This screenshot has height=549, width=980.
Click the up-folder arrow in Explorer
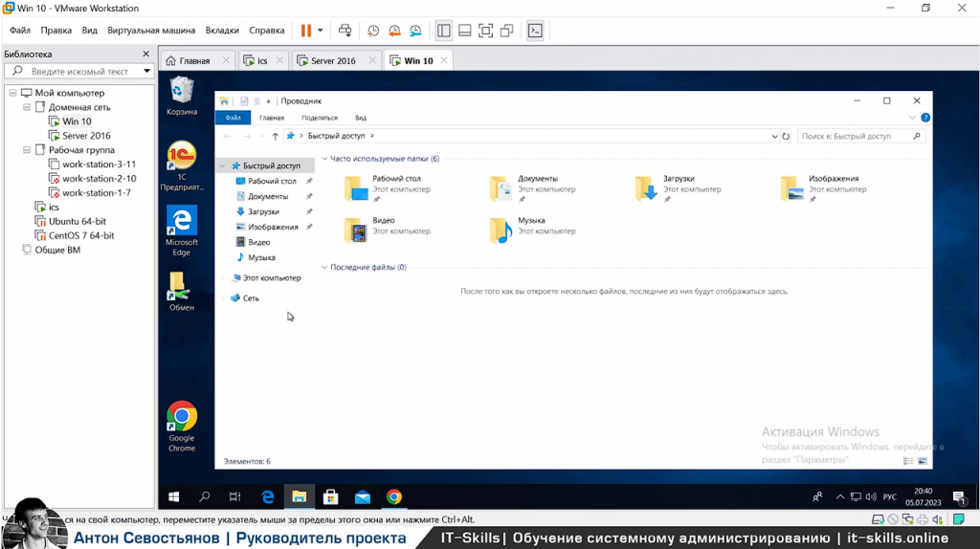pos(275,136)
